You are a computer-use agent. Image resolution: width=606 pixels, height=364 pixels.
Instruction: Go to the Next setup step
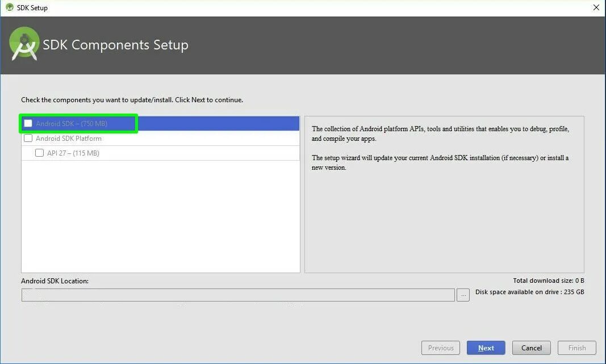click(x=486, y=348)
